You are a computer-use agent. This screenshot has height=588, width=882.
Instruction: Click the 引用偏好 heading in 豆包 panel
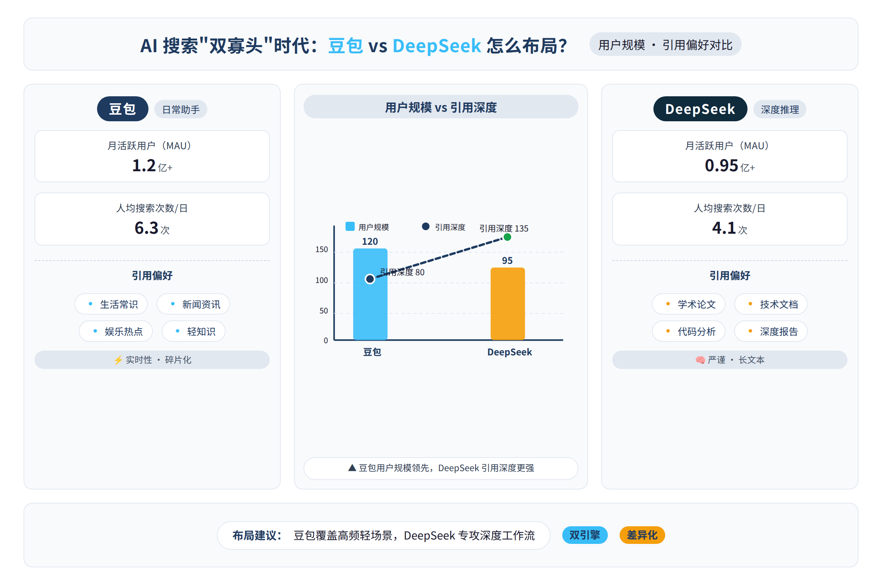click(152, 276)
